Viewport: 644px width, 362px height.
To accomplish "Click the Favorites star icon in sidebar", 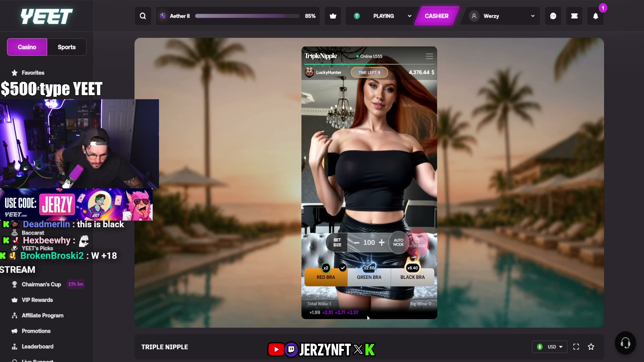I will pos(14,73).
